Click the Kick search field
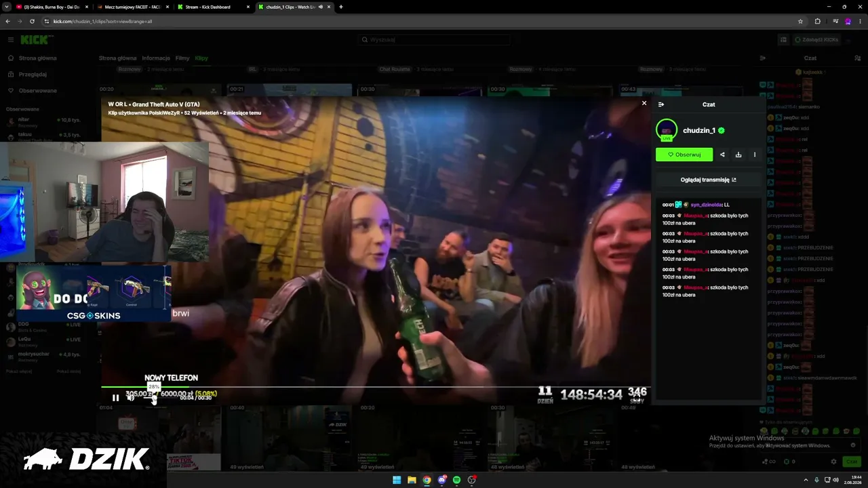868x488 pixels. [434, 39]
